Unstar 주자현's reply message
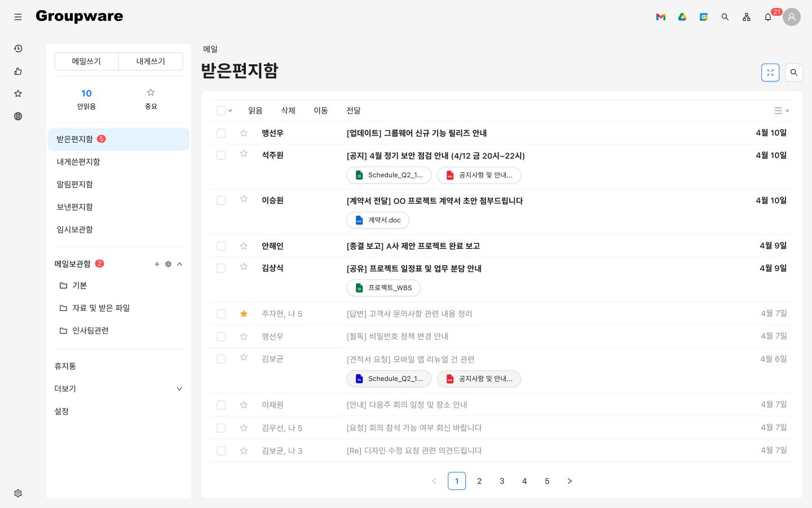812x508 pixels. coord(244,314)
